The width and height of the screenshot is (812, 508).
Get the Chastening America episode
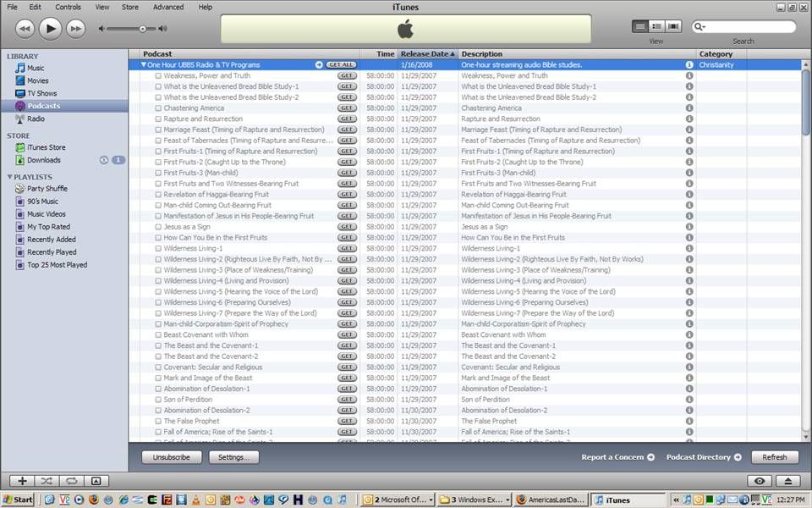(x=347, y=108)
